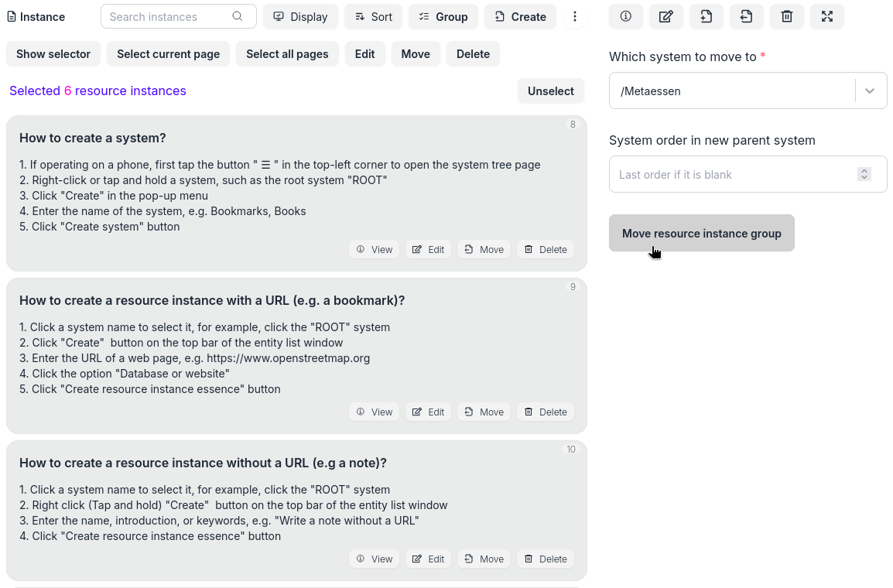Click the trash icon in the right panel
Screen dimensions: 893x588
pos(787,16)
